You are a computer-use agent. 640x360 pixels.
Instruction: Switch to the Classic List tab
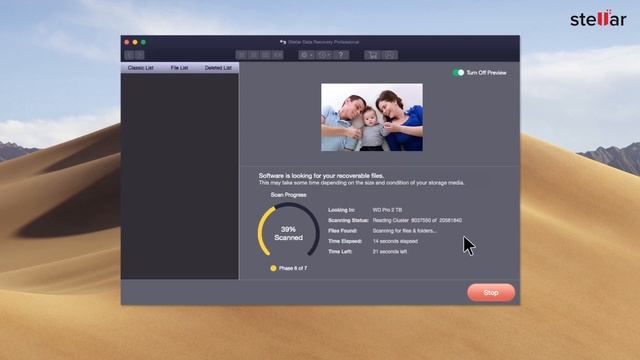tap(140, 68)
